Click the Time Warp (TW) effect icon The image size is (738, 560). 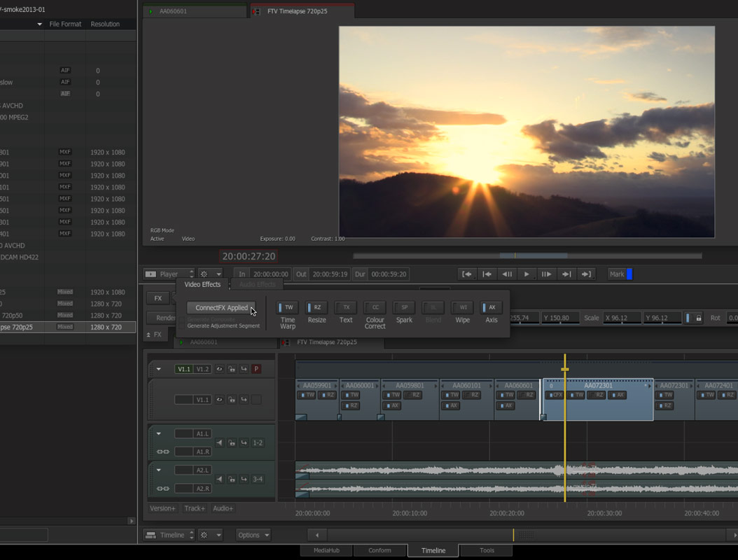[287, 307]
